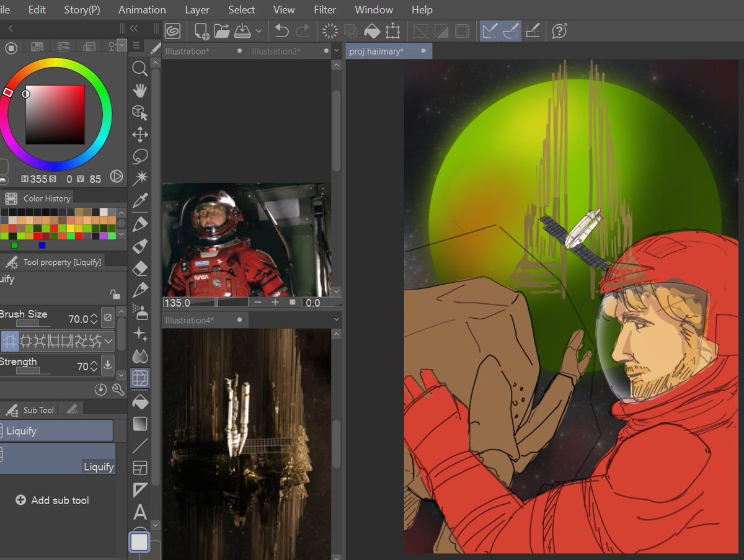Select the Frame border tool
Screen dimensions: 744x560
[x=140, y=468]
